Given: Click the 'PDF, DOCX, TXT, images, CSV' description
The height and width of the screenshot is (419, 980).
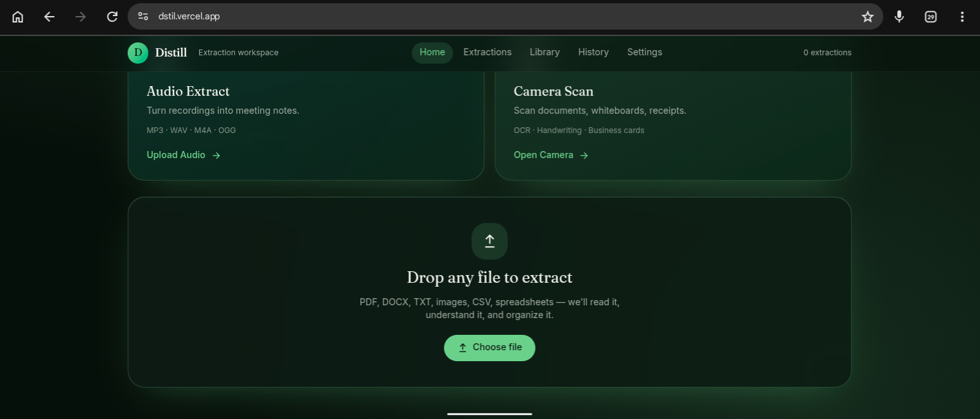Looking at the screenshot, I should click(x=489, y=308).
